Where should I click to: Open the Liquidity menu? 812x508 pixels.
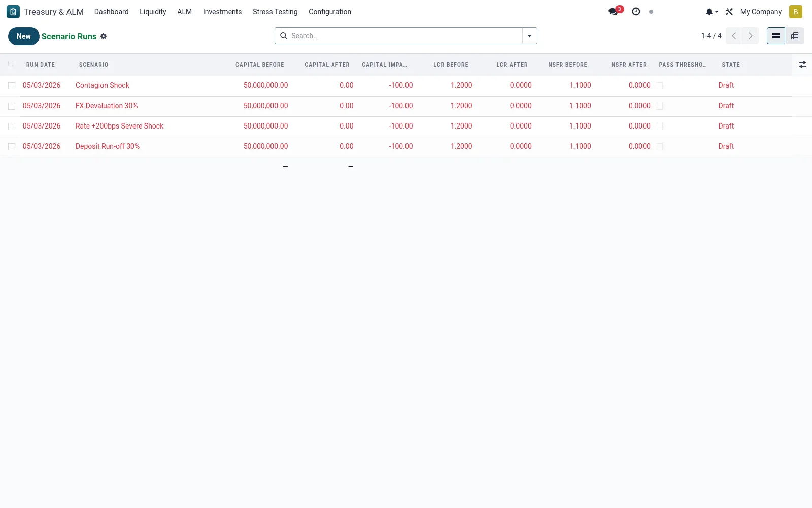point(153,12)
